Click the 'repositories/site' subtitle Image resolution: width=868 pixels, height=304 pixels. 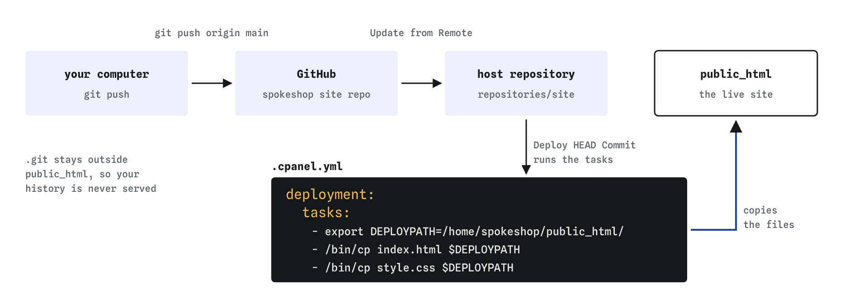point(526,95)
